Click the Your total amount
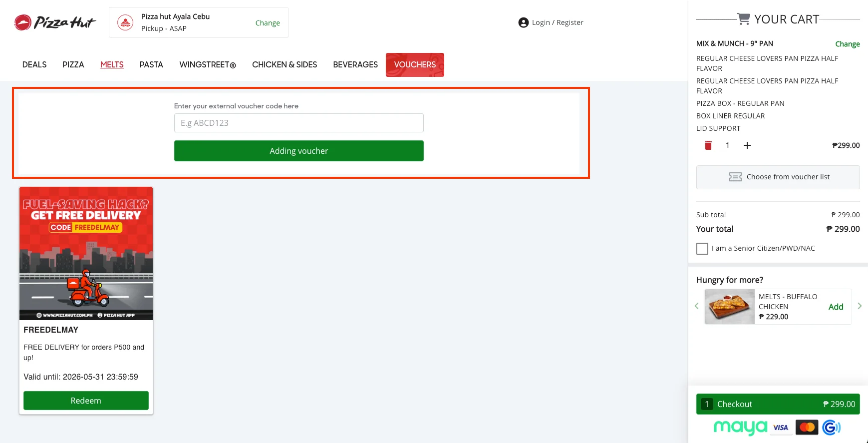 point(843,229)
